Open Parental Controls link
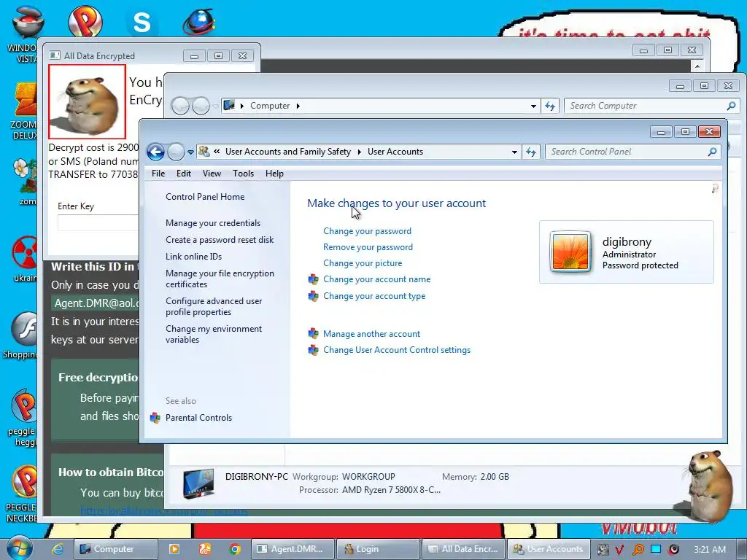Screen dimensions: 747x560 [x=198, y=418]
